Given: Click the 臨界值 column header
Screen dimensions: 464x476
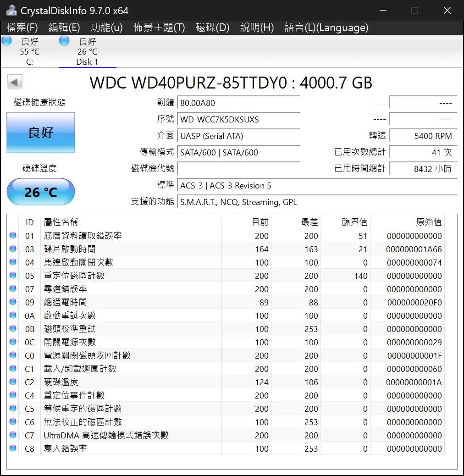Looking at the screenshot, I should click(x=346, y=222).
